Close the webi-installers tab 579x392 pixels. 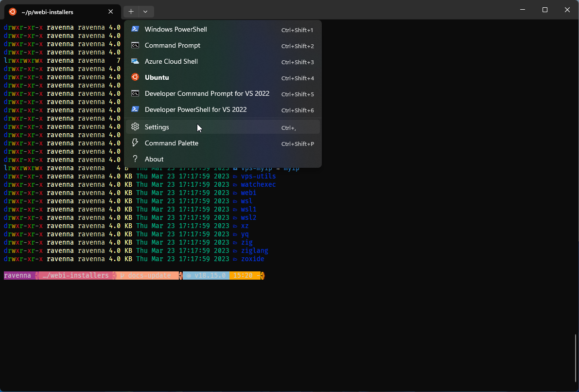coord(110,12)
